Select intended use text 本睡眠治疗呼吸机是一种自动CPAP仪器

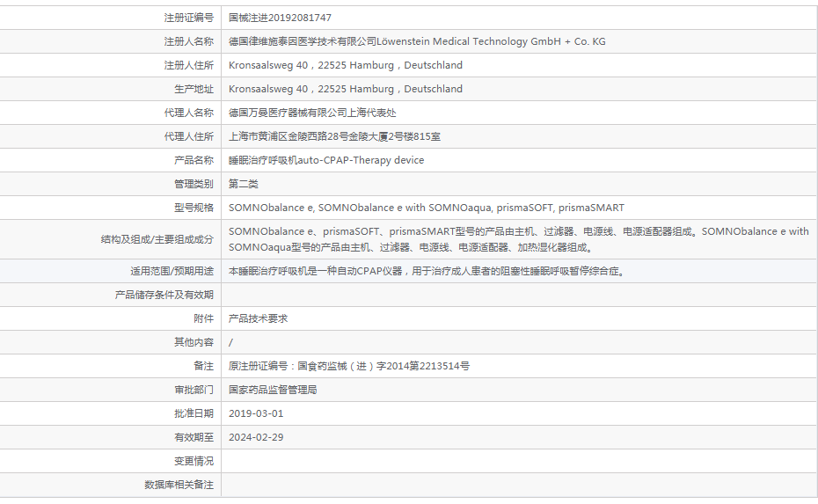427,271
